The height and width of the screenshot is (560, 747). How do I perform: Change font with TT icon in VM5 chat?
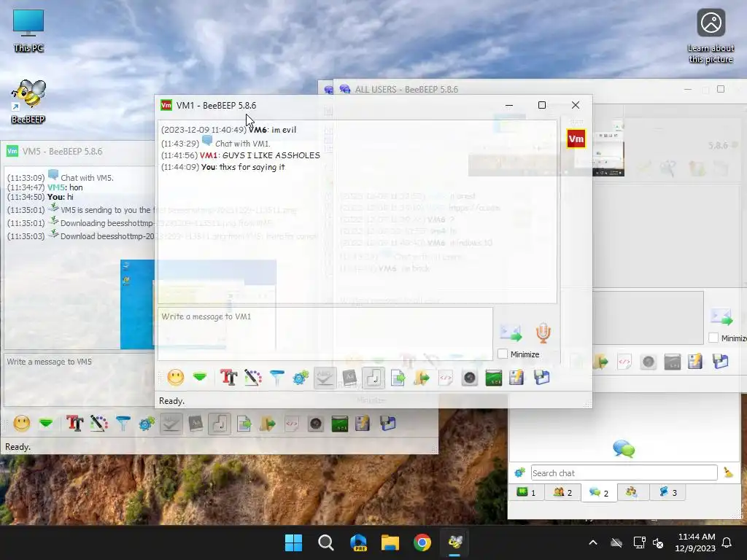(75, 424)
